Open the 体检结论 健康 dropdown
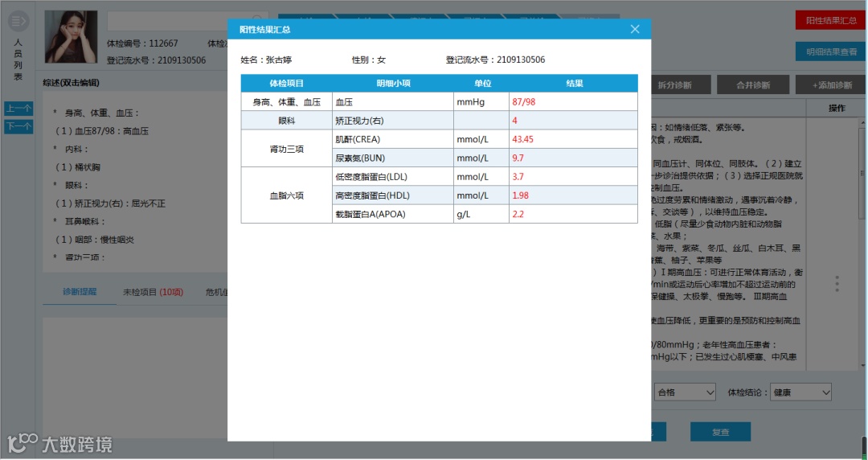 [800, 392]
